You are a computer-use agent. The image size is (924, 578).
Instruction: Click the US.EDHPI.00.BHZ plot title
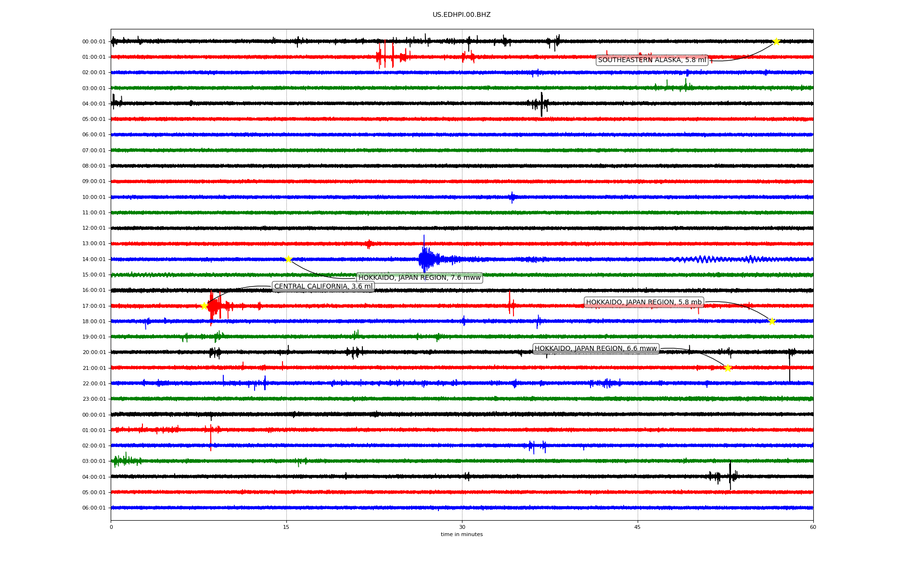coord(462,15)
